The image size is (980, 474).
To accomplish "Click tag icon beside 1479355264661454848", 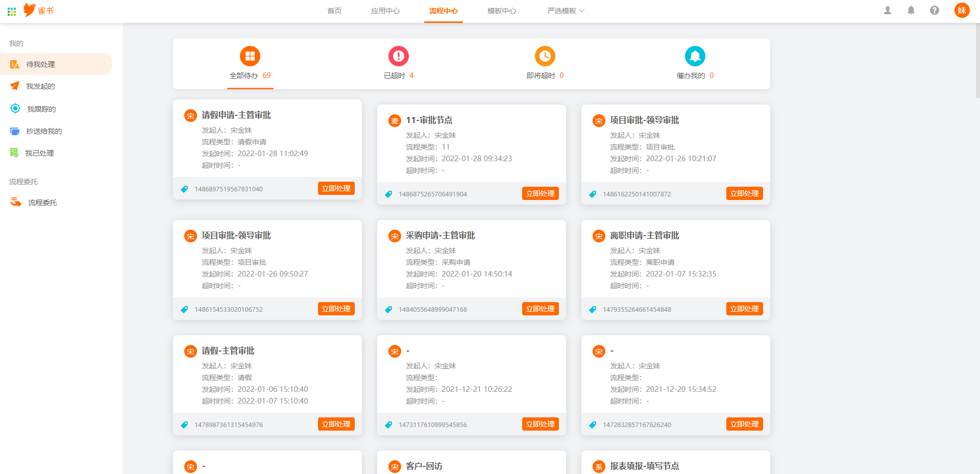I will click(x=593, y=310).
